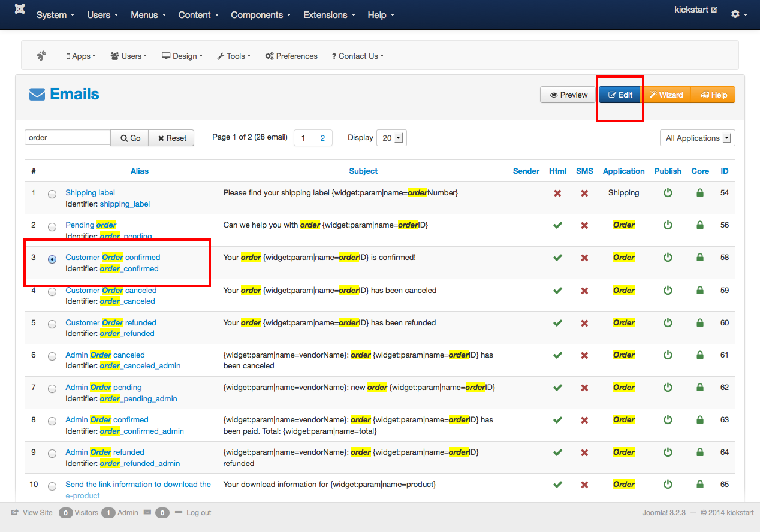The width and height of the screenshot is (760, 532).
Task: Click lock icon for Admin Order confirmed row
Action: (x=699, y=420)
